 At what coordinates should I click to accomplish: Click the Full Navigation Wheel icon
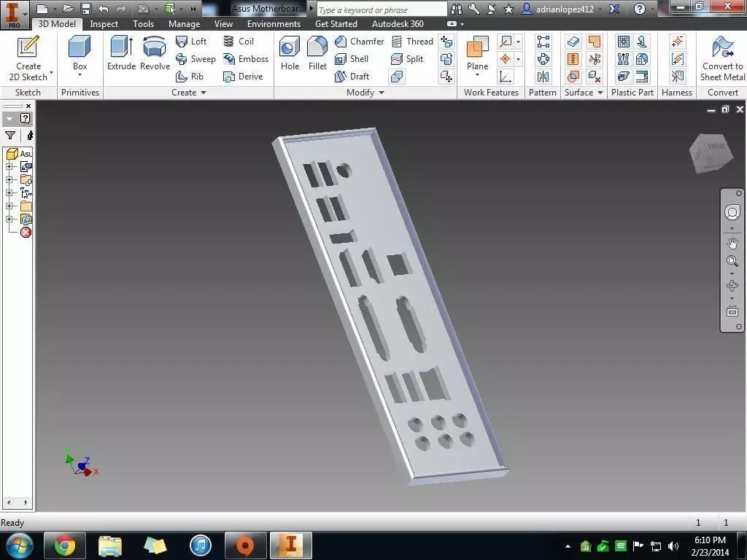coord(732,212)
